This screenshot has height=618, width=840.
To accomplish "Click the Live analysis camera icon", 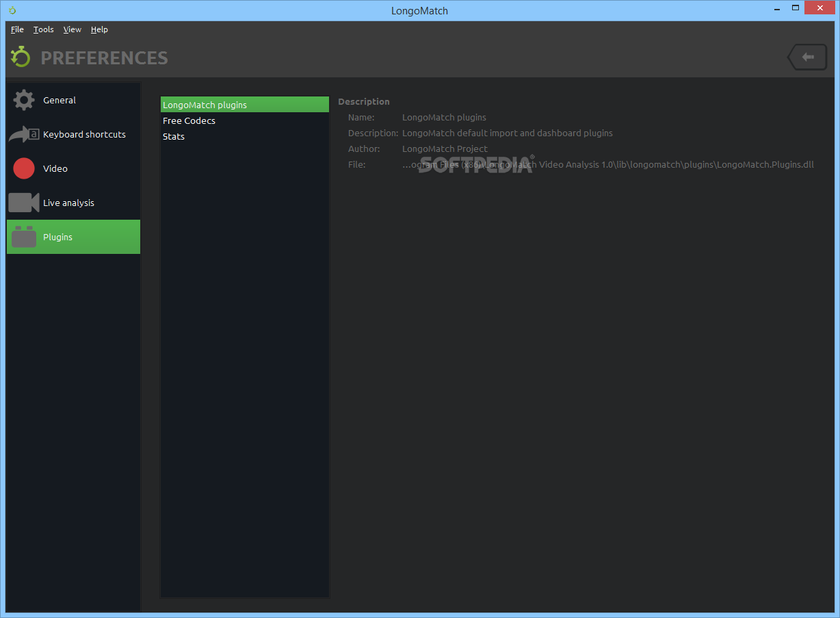I will [x=24, y=203].
